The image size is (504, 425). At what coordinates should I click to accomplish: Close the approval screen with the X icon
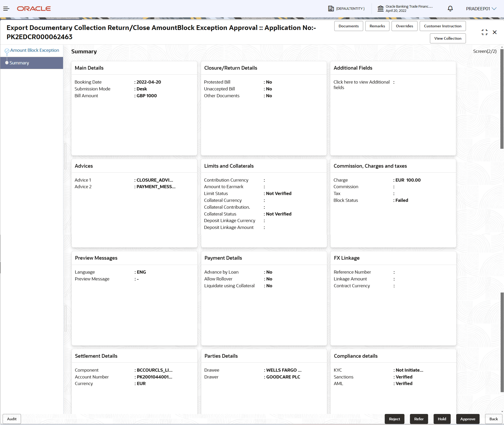495,32
